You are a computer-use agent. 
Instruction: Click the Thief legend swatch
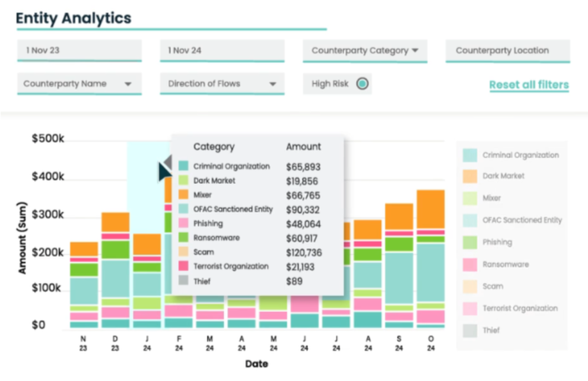click(x=470, y=331)
